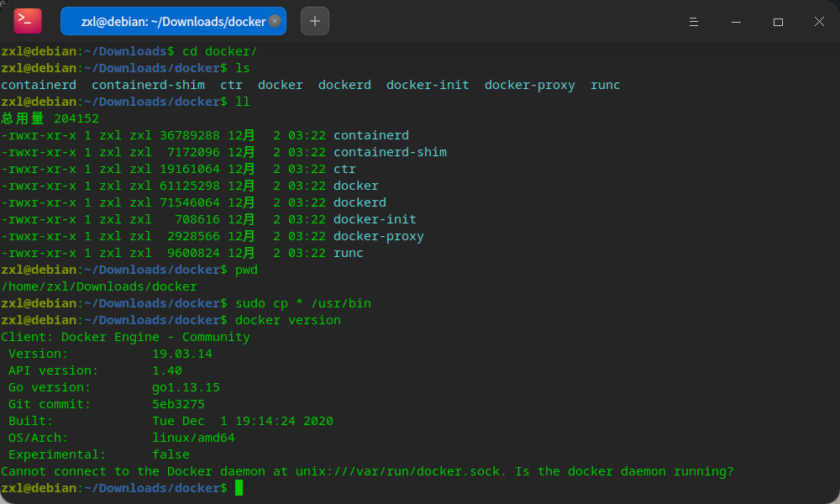Click the plus icon to open new tab
The height and width of the screenshot is (504, 840).
[x=315, y=20]
